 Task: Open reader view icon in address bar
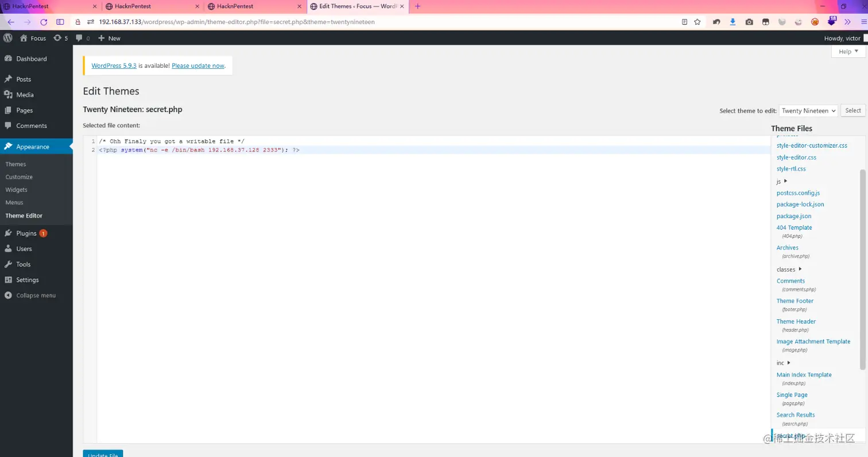[684, 22]
